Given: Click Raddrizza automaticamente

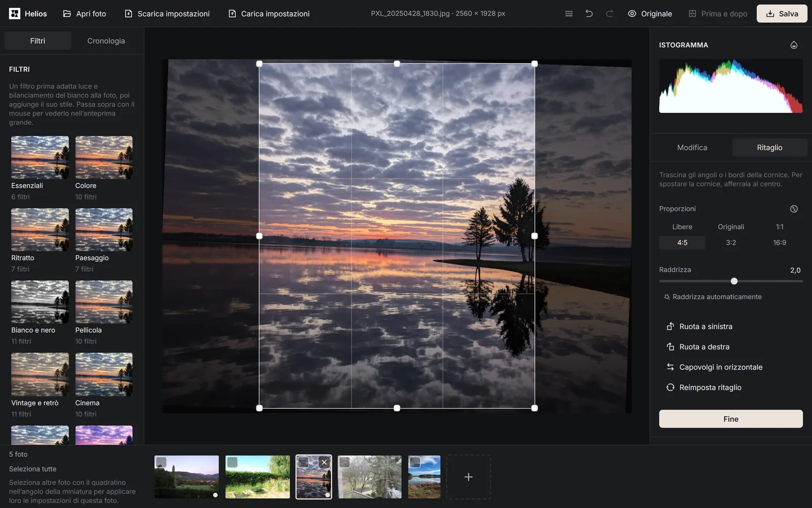Looking at the screenshot, I should tap(713, 297).
